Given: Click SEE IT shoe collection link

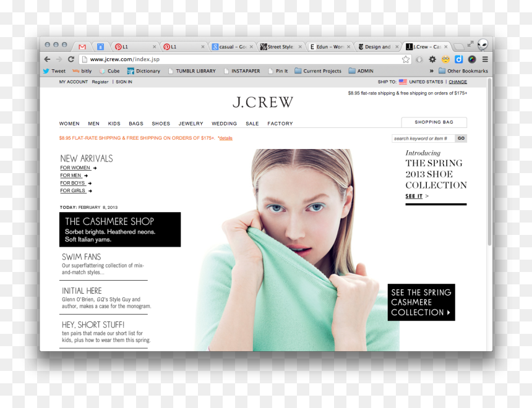Looking at the screenshot, I should click(x=414, y=196).
